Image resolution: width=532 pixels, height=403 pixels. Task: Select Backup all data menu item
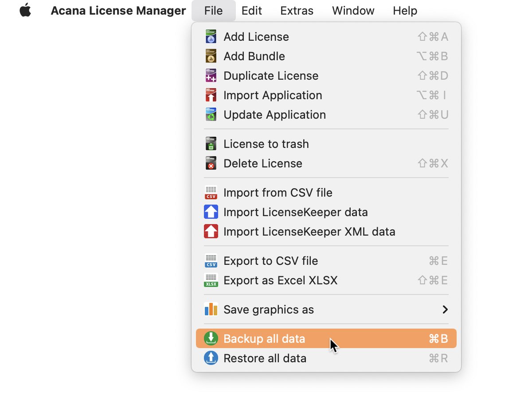tap(326, 339)
